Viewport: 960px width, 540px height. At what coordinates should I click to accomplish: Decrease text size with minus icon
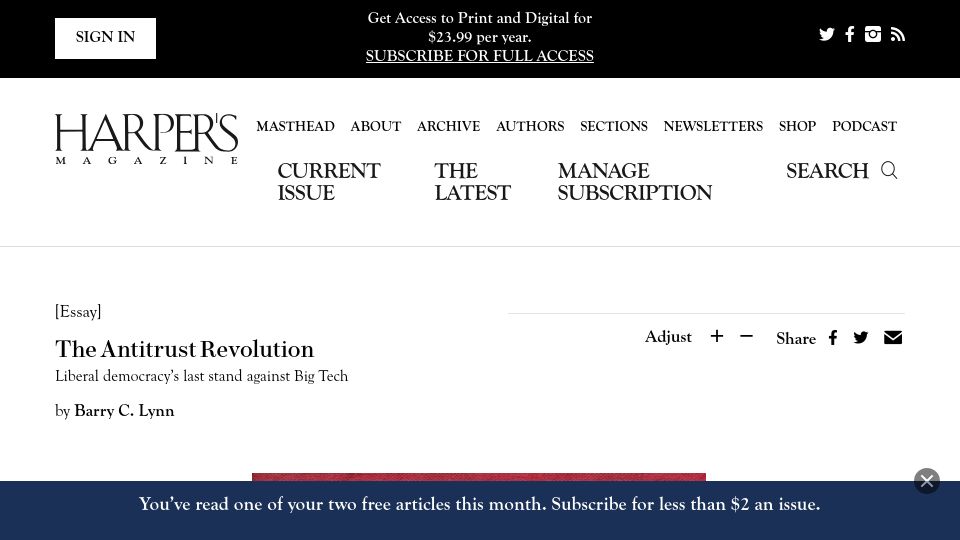(x=746, y=336)
